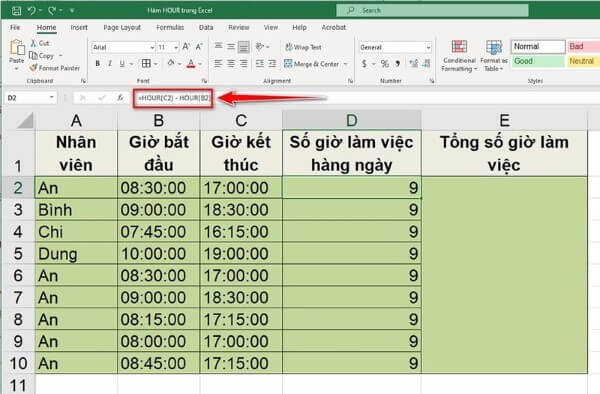Click the Orientation text angle icon
Screen dimensions: 600x394
pos(260,47)
